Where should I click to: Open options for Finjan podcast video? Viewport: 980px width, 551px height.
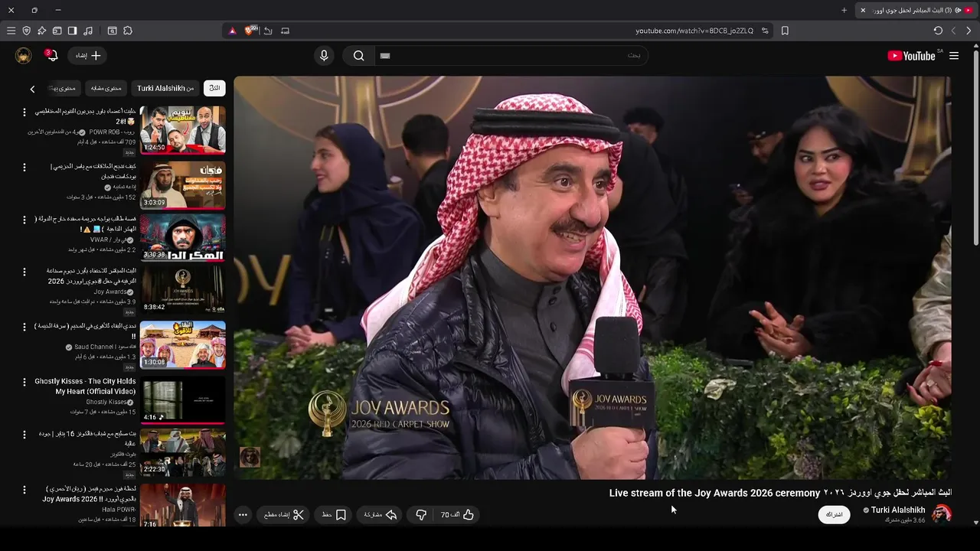click(24, 167)
